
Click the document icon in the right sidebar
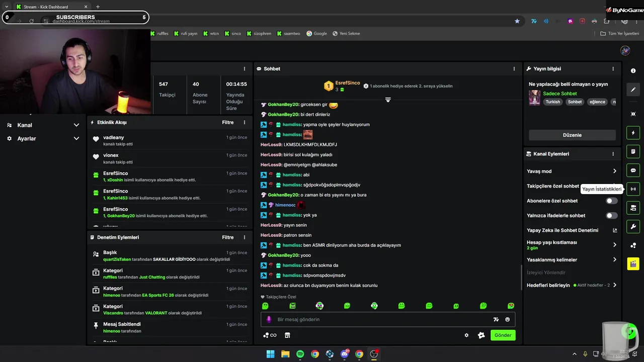click(633, 151)
